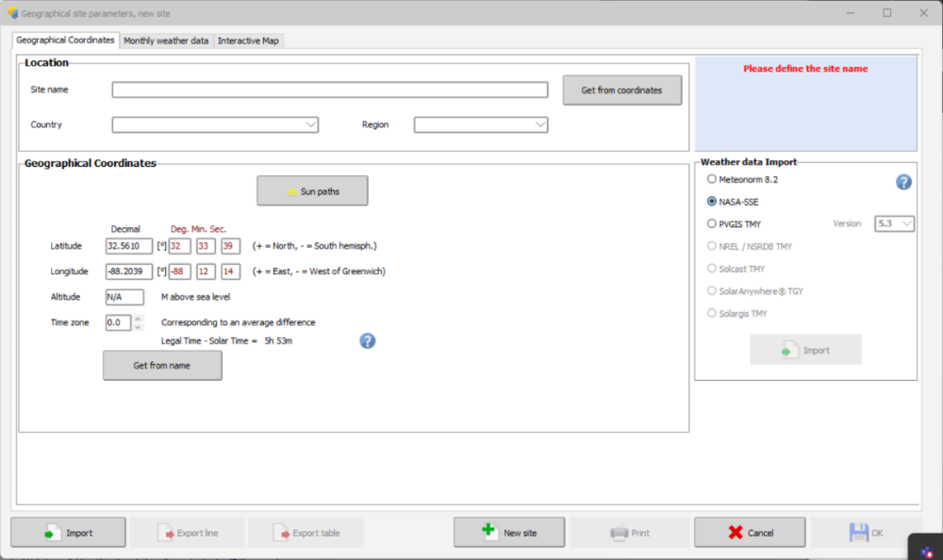
Task: Create a New site with the plus button
Action: 509,533
